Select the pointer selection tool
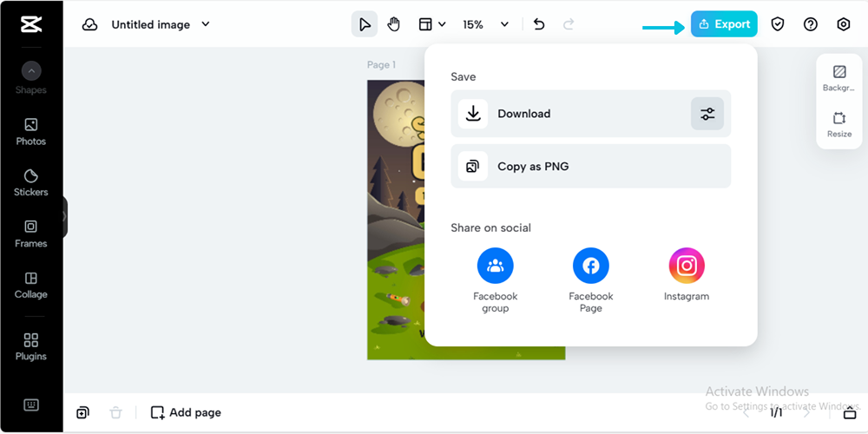This screenshot has width=868, height=434. click(365, 24)
